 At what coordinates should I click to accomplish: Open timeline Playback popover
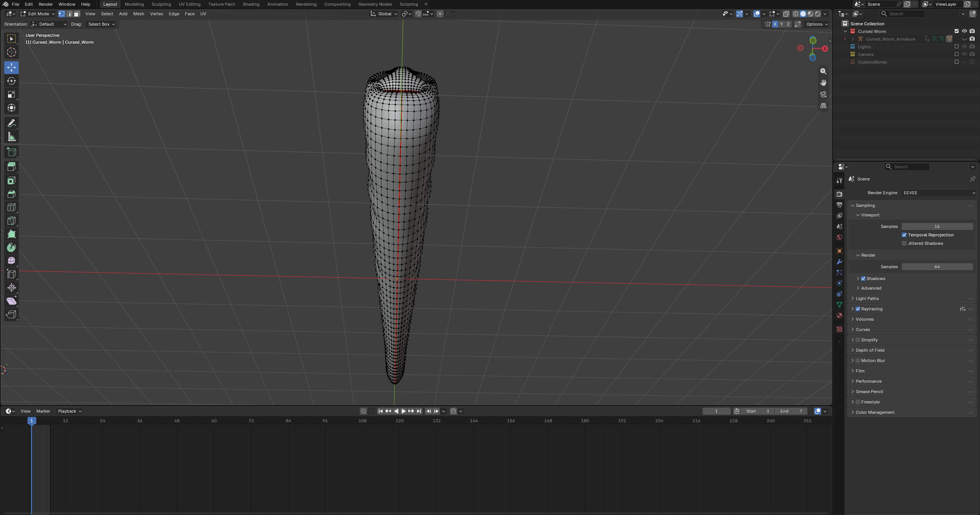pos(70,411)
